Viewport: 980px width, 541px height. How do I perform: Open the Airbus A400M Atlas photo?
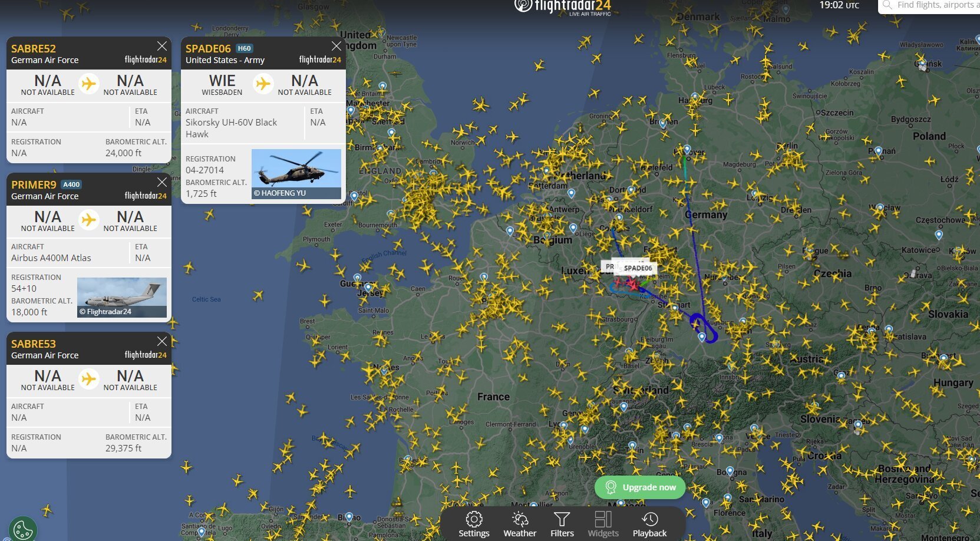pos(122,298)
